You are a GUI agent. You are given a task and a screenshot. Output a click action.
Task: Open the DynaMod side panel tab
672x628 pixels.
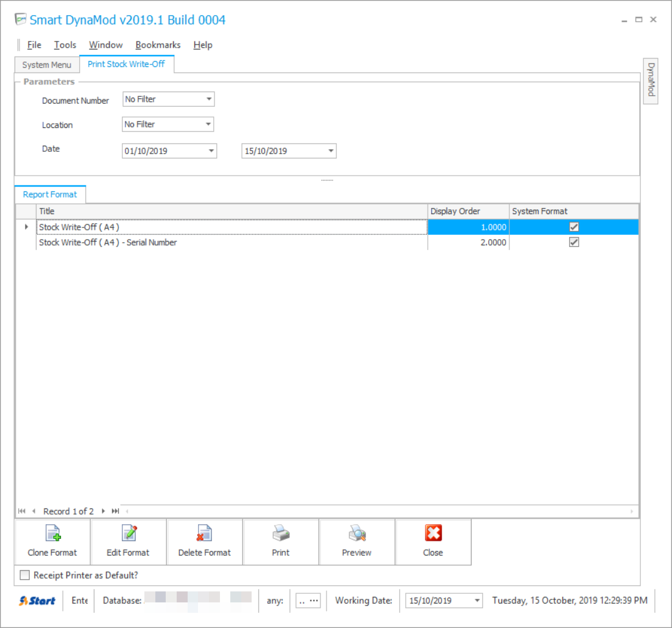(x=651, y=80)
